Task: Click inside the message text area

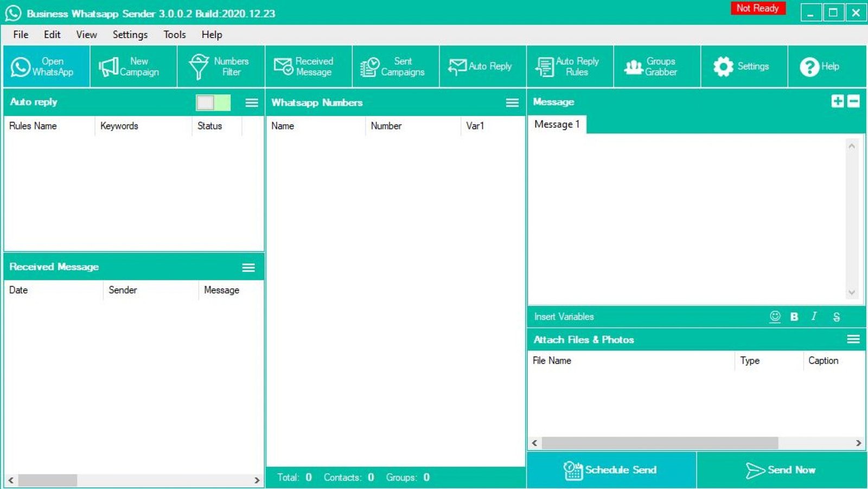Action: click(686, 217)
